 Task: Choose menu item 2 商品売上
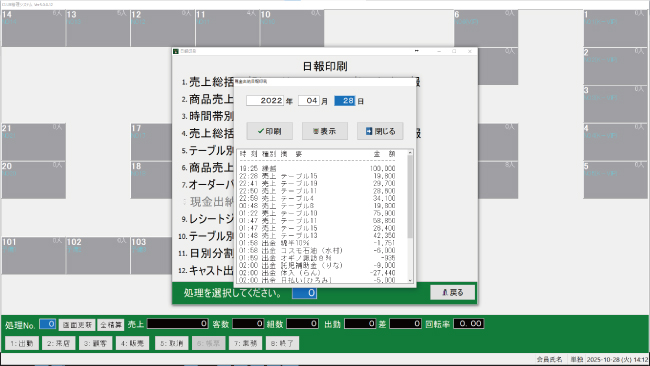coord(207,99)
